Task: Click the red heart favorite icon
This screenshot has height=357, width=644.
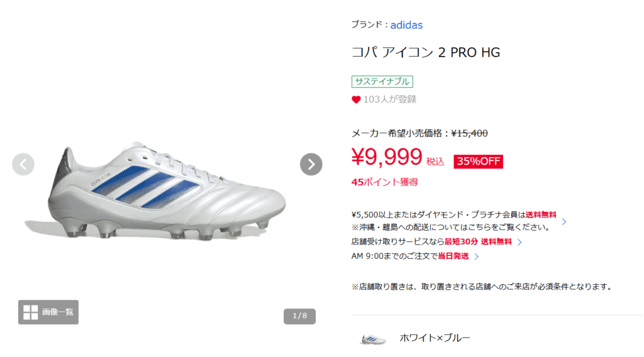Action: (356, 100)
